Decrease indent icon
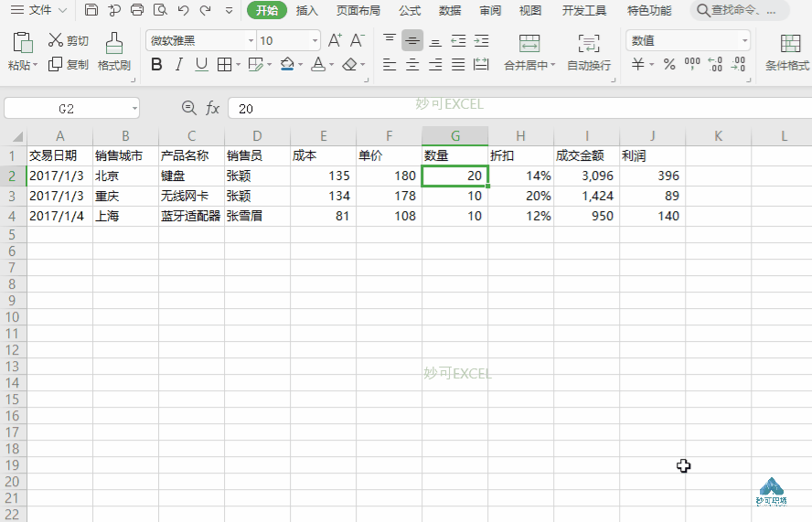 pyautogui.click(x=458, y=40)
